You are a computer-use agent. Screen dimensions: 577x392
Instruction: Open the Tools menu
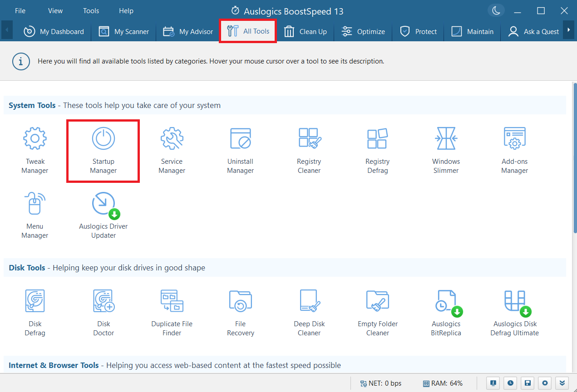click(x=91, y=10)
